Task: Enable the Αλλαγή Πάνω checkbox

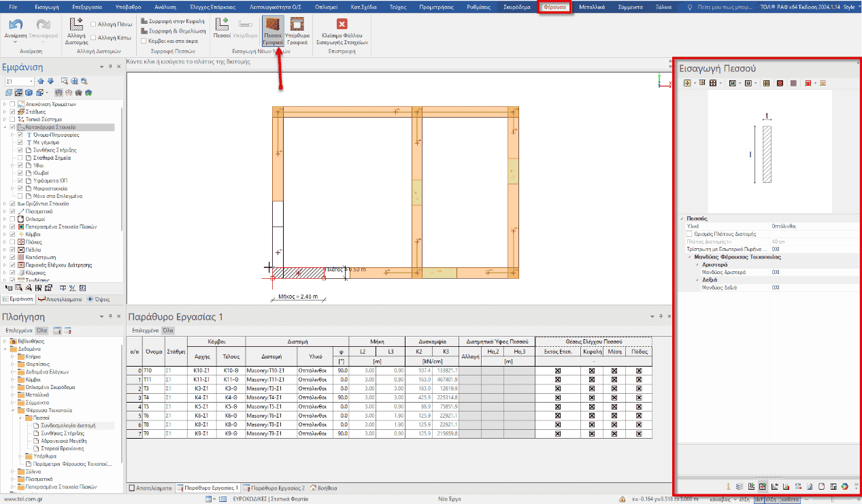Action: pos(93,24)
